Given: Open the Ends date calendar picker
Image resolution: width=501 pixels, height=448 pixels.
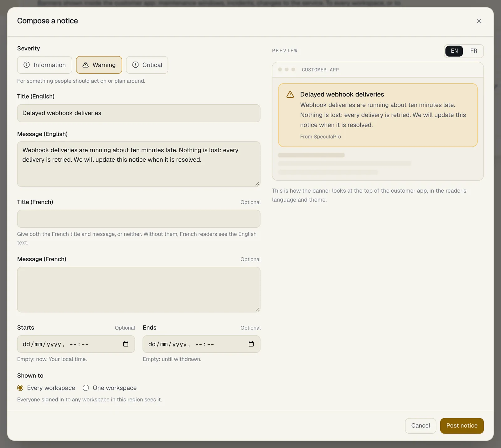Looking at the screenshot, I should [x=251, y=344].
